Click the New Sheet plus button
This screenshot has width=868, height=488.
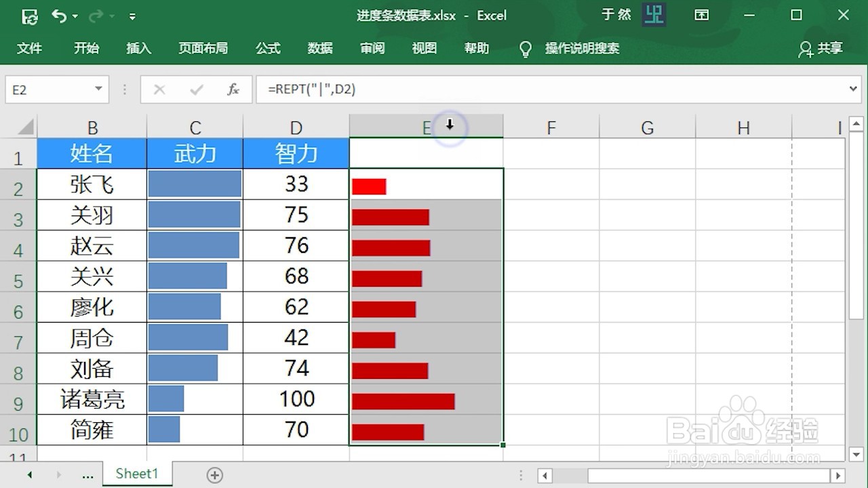click(x=214, y=475)
